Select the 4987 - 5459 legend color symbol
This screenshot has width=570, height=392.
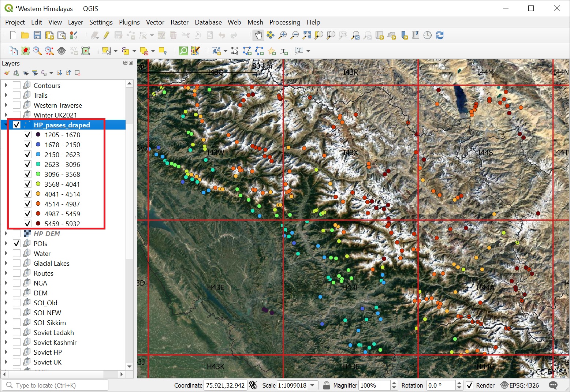click(x=38, y=214)
